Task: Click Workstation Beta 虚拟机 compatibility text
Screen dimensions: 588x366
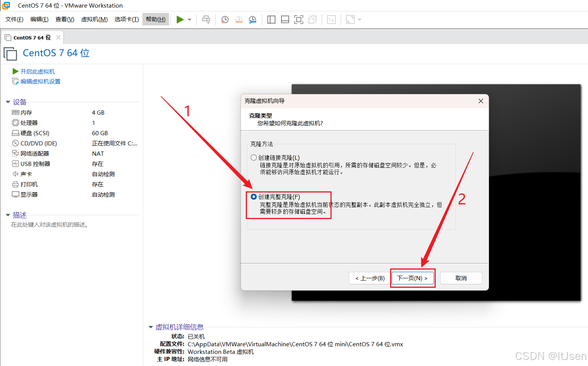Action: pos(221,352)
